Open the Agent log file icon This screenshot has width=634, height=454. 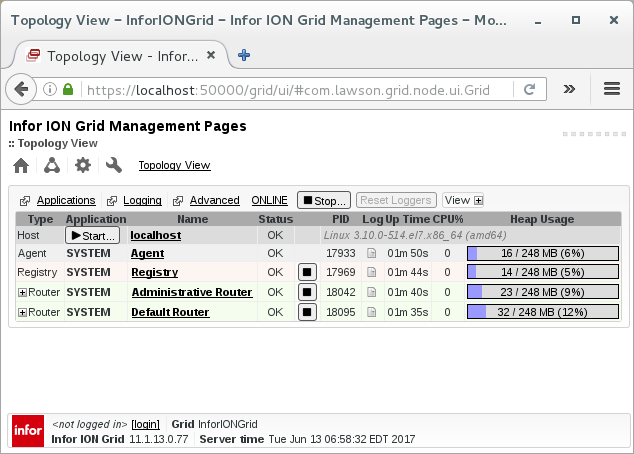click(372, 254)
